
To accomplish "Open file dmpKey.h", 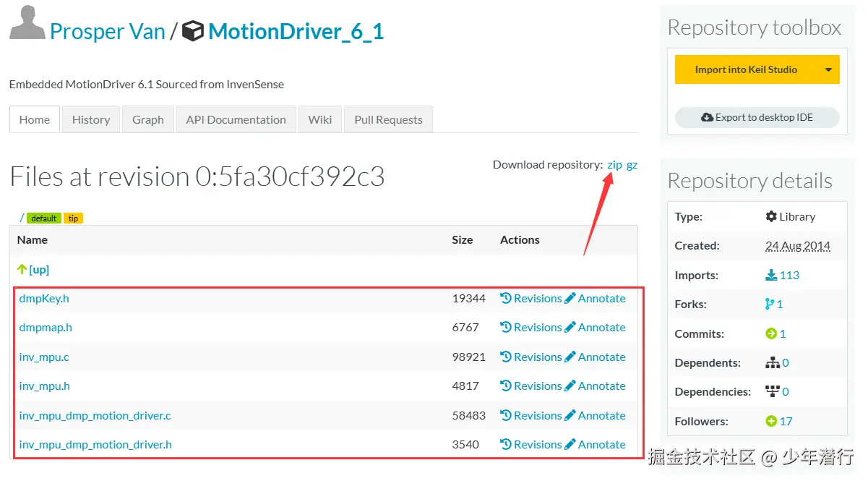I will pyautogui.click(x=44, y=298).
